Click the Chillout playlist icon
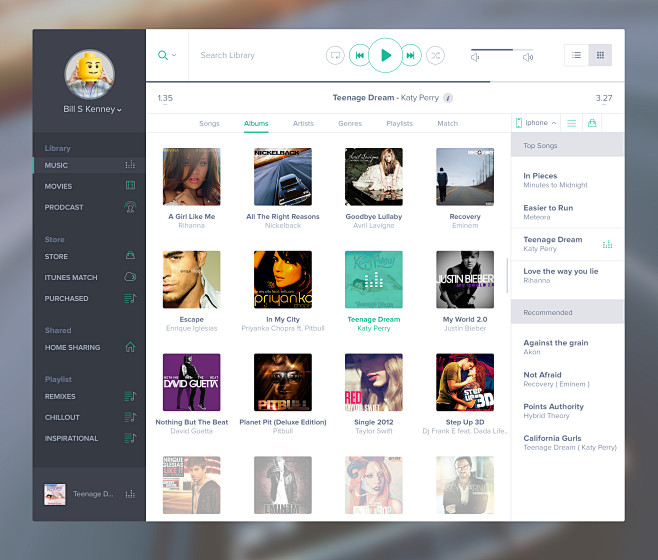Screen dimensions: 658x560 click(x=131, y=417)
